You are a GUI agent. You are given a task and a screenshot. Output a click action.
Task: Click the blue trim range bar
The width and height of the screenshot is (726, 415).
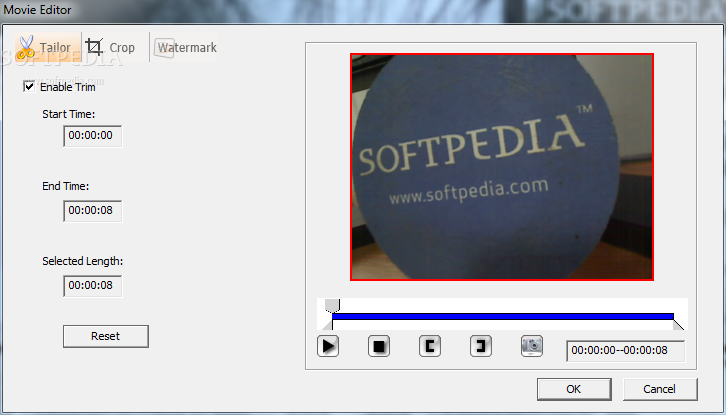pos(503,316)
